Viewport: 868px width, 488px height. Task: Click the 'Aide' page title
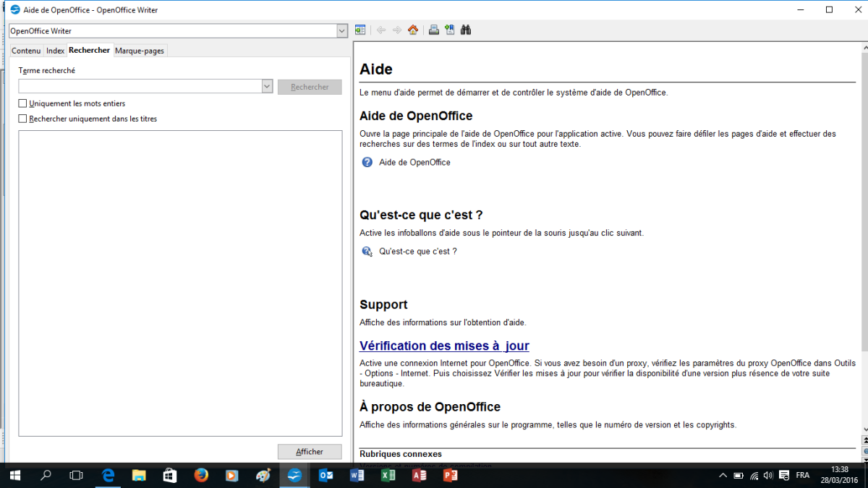click(x=376, y=69)
